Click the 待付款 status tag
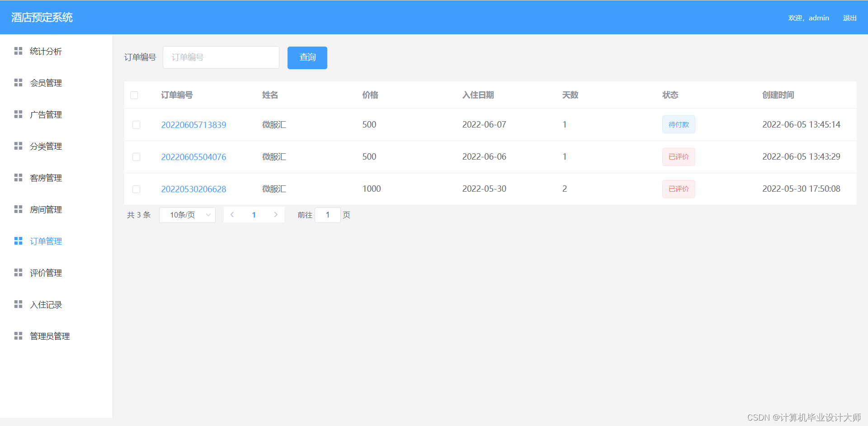Screen dimensions: 868x426 [678, 124]
